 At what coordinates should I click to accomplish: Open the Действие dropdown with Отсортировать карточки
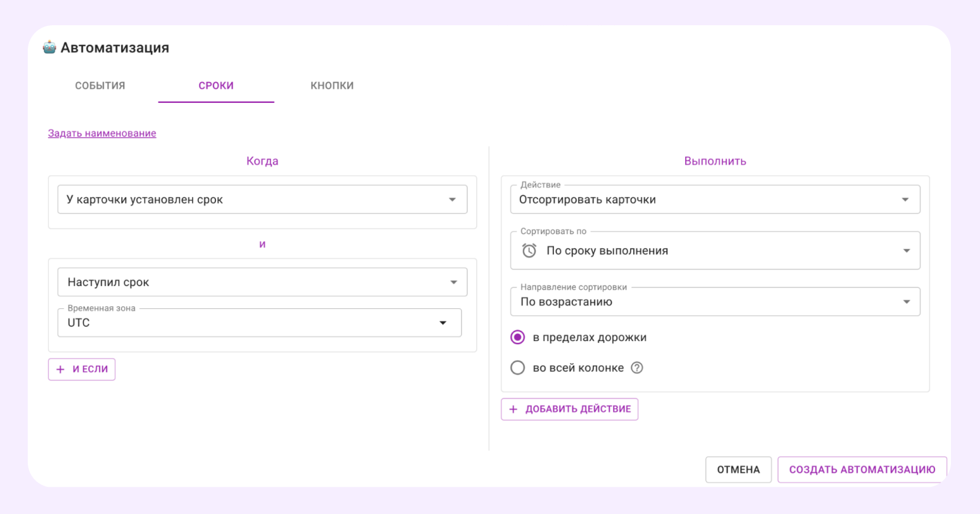pos(715,200)
